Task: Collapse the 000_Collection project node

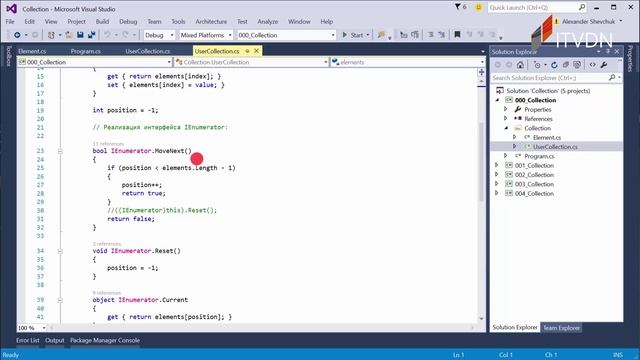Action: tap(497, 100)
